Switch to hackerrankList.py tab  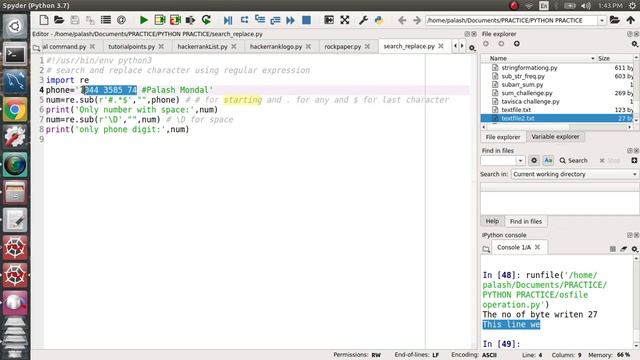pyautogui.click(x=202, y=47)
